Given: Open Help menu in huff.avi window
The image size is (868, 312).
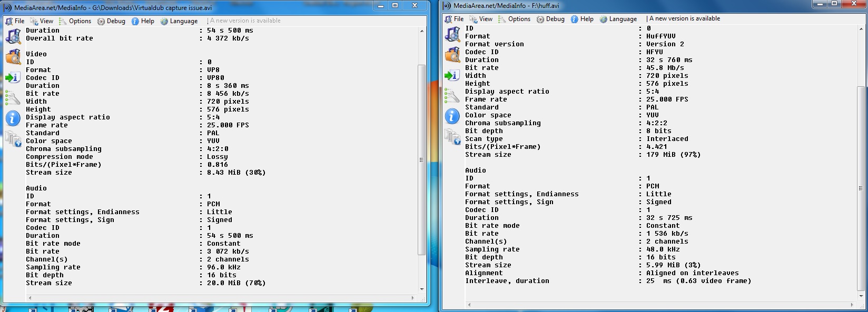Looking at the screenshot, I should (x=582, y=19).
